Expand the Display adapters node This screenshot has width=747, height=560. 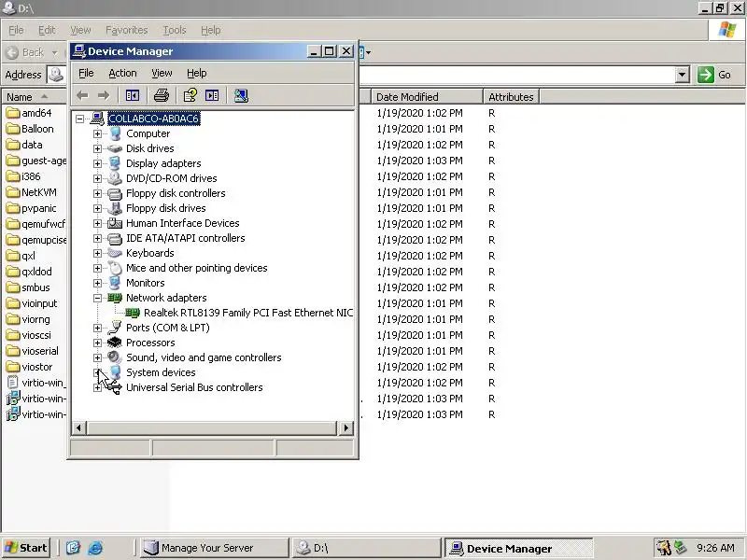(x=97, y=164)
